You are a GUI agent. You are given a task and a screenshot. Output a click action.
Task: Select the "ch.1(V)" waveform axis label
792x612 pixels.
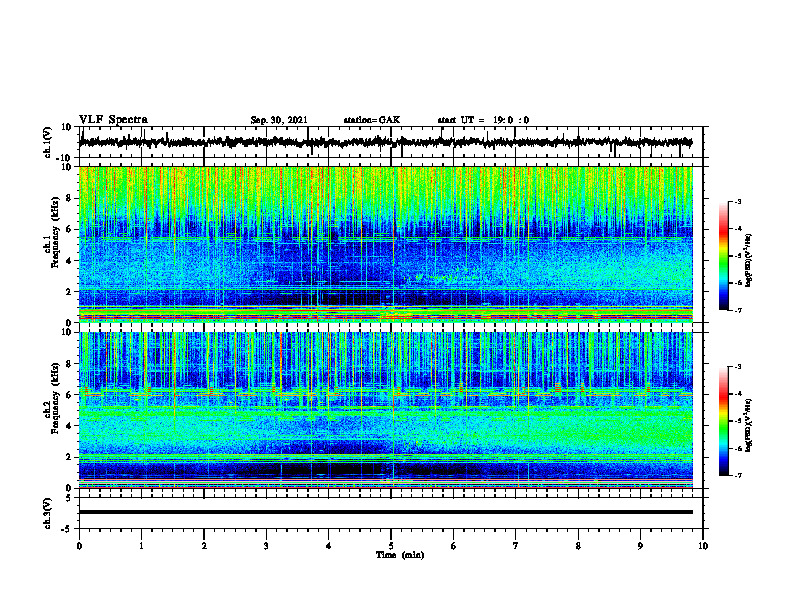(x=48, y=142)
